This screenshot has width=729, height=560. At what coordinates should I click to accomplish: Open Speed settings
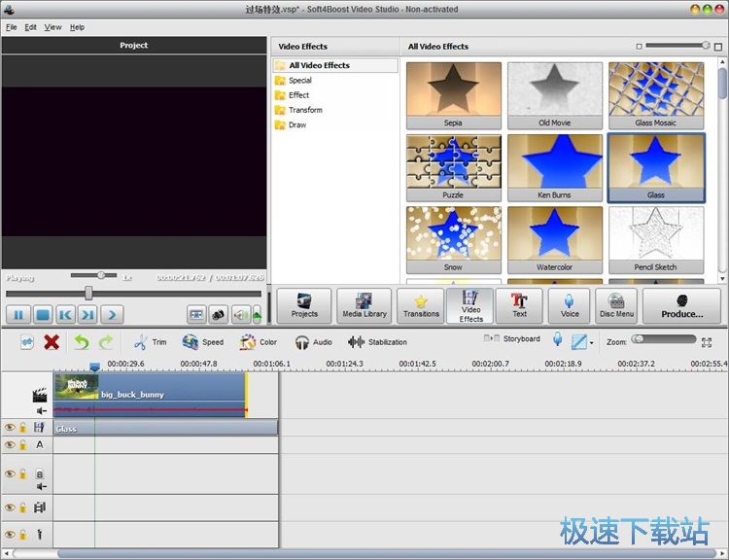point(203,342)
